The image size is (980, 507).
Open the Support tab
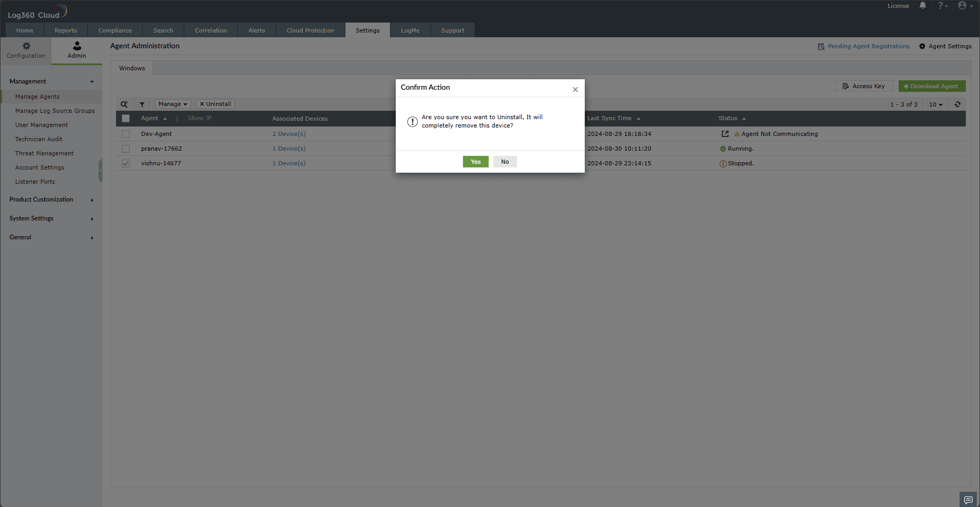click(x=452, y=30)
